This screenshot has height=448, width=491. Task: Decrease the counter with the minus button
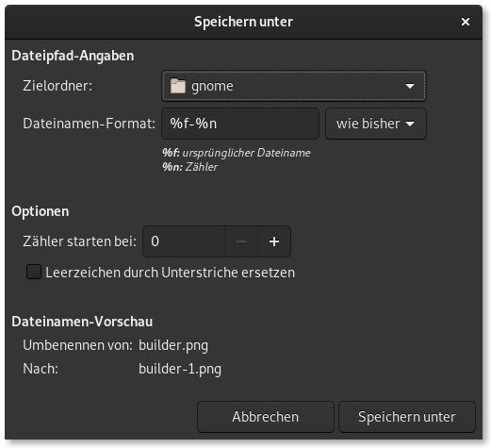241,241
